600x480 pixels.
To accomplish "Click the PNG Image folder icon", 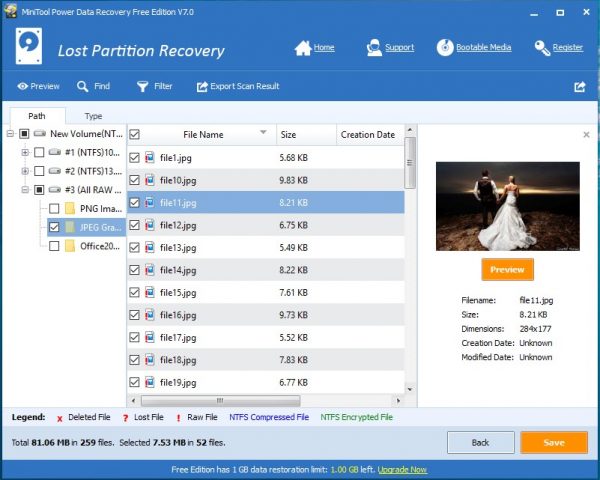I will pos(70,209).
